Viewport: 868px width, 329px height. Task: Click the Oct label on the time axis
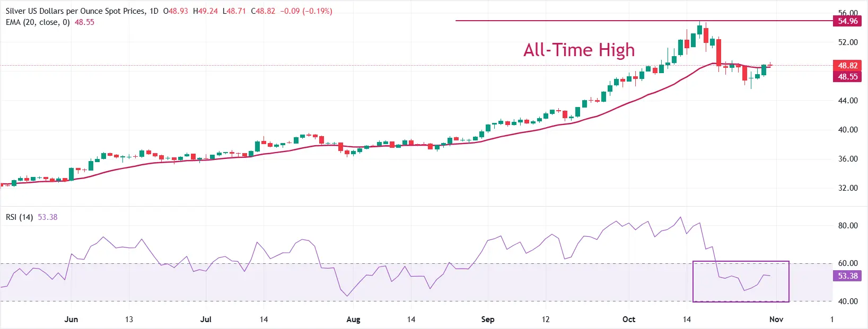click(629, 319)
